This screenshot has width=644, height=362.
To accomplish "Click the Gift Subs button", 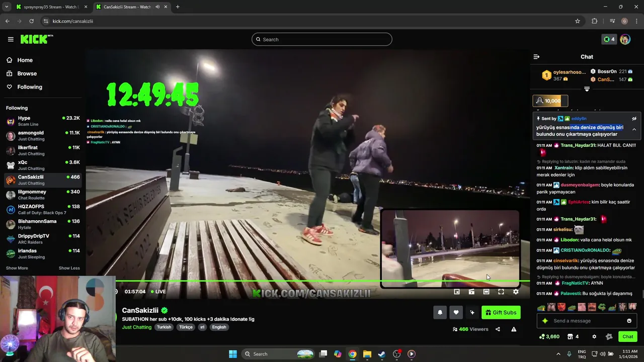I will [501, 312].
